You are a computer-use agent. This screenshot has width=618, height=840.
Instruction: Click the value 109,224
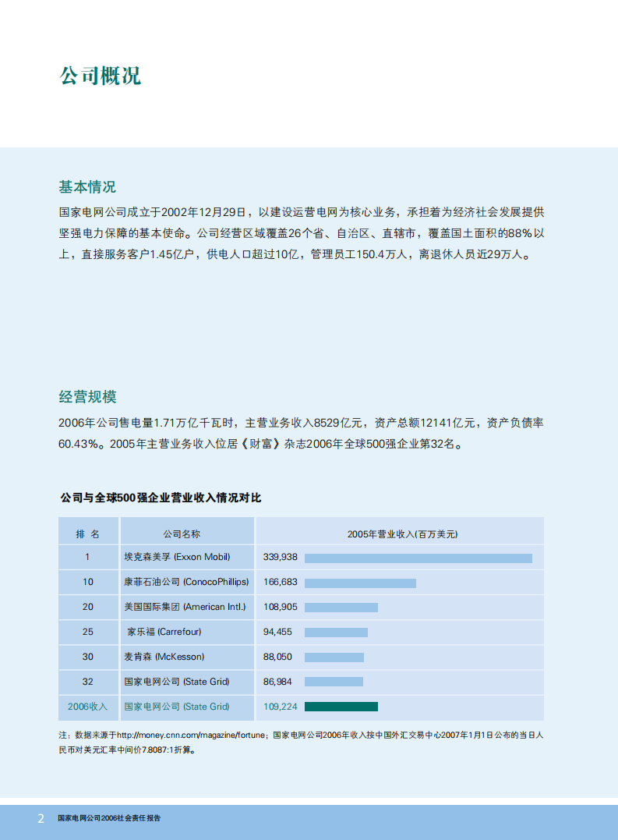coord(280,707)
